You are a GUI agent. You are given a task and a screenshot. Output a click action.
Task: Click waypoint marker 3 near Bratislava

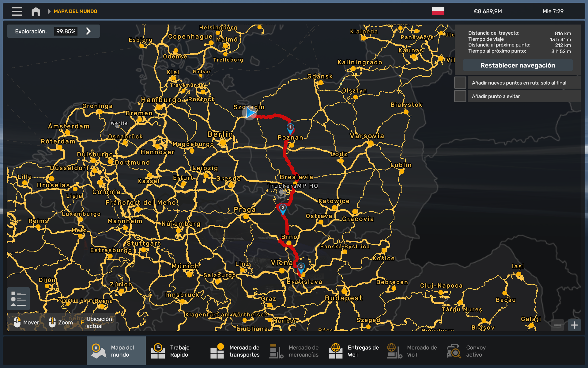coord(301,267)
